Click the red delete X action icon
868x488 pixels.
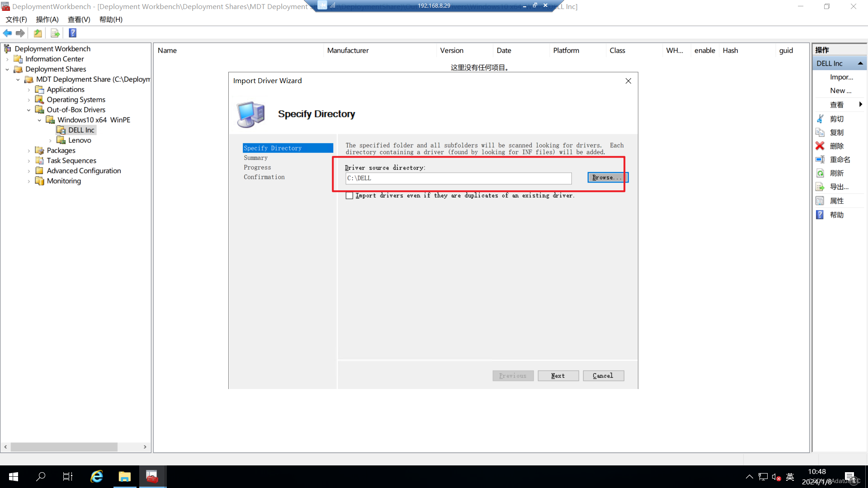point(820,146)
